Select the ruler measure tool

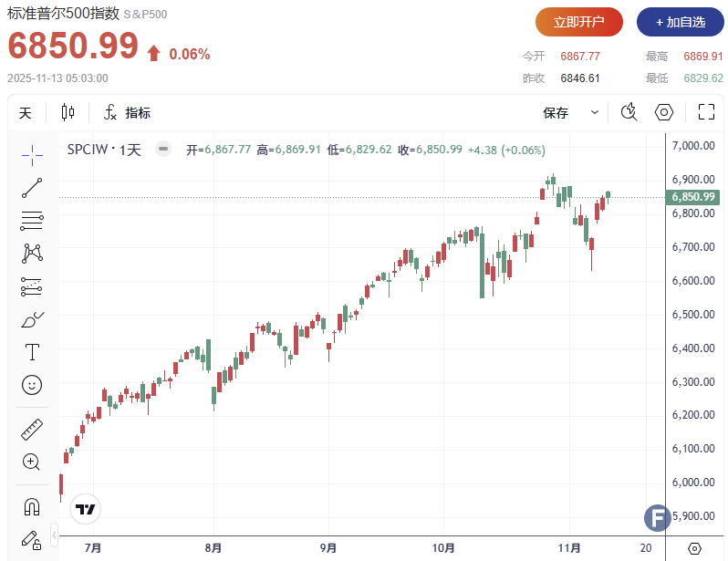(32, 429)
